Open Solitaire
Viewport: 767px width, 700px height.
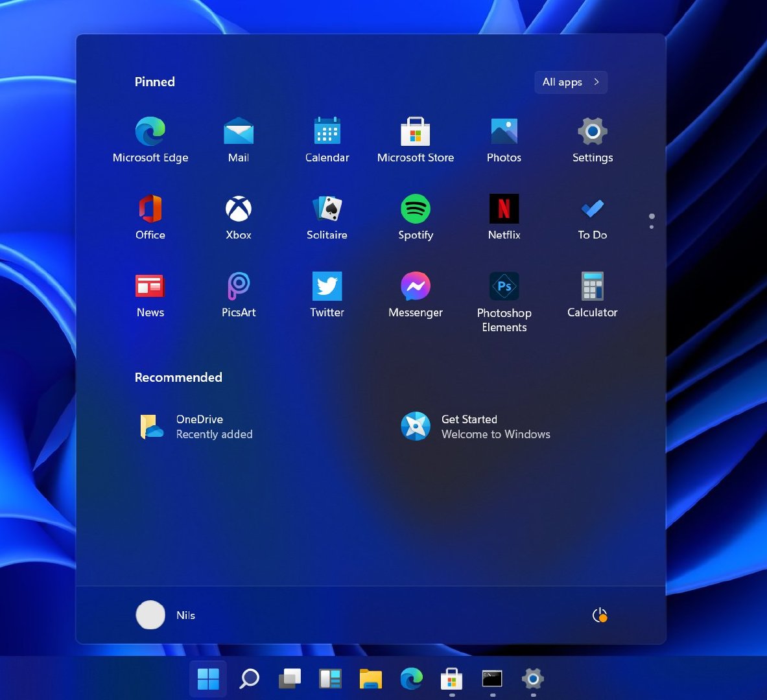tap(327, 217)
